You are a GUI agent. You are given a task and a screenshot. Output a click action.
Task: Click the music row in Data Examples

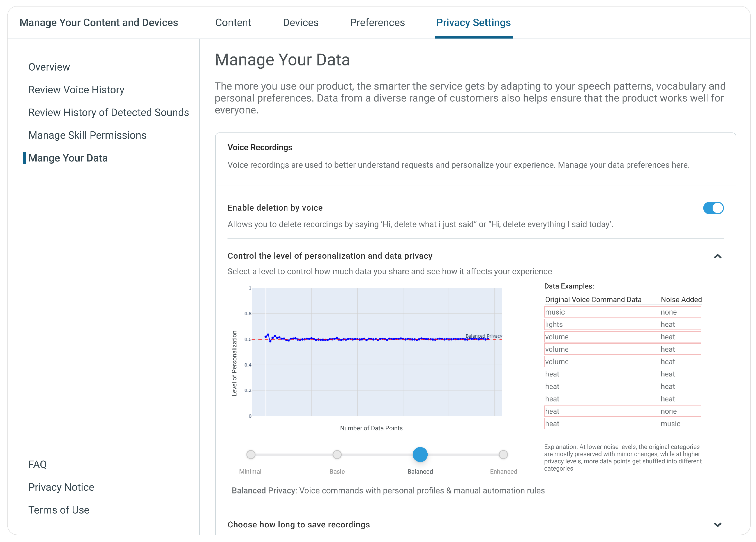point(622,312)
